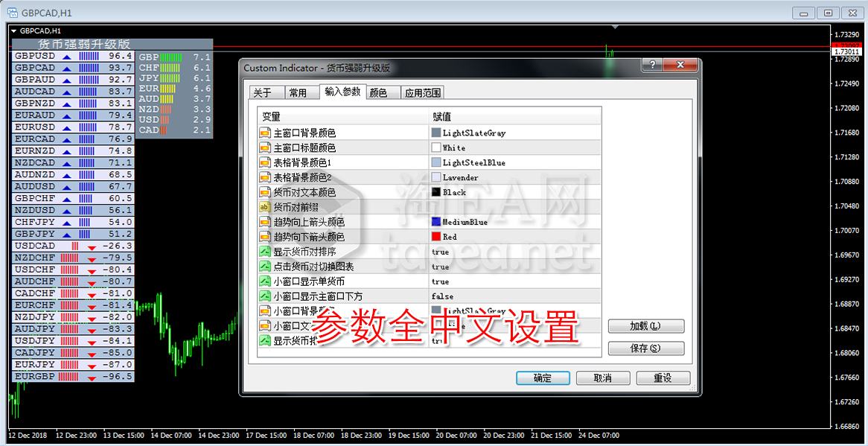This screenshot has height=446, width=868.
Task: Click the 确定 button
Action: tap(543, 378)
